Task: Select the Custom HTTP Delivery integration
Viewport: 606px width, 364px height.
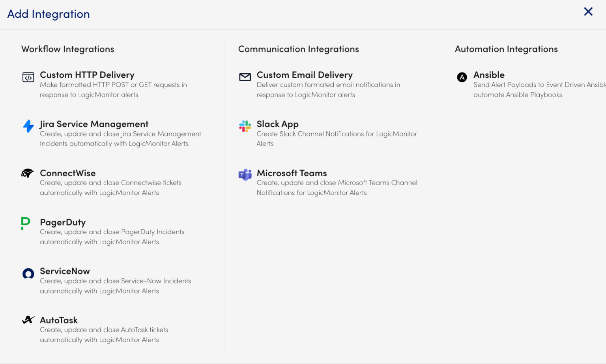Action: (87, 75)
